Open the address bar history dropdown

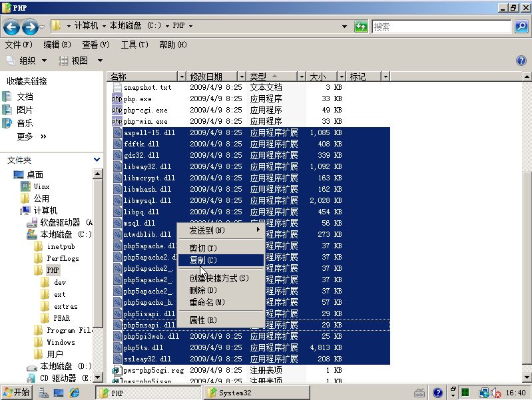(x=345, y=26)
